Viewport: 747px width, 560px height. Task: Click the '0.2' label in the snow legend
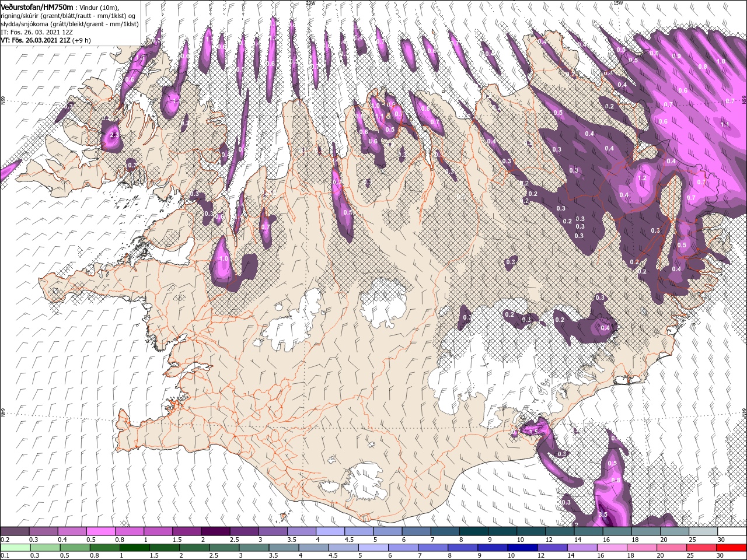(x=5, y=540)
